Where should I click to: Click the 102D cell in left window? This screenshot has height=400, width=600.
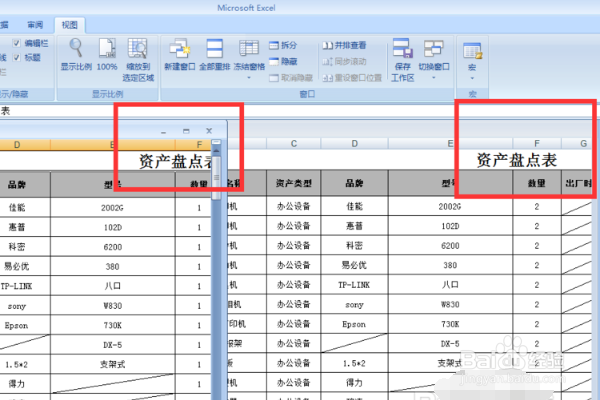[x=112, y=227]
